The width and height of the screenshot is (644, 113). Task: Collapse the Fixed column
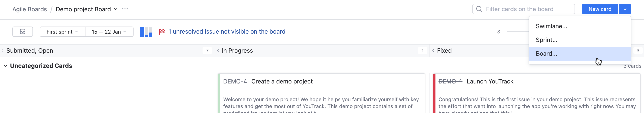tap(433, 51)
